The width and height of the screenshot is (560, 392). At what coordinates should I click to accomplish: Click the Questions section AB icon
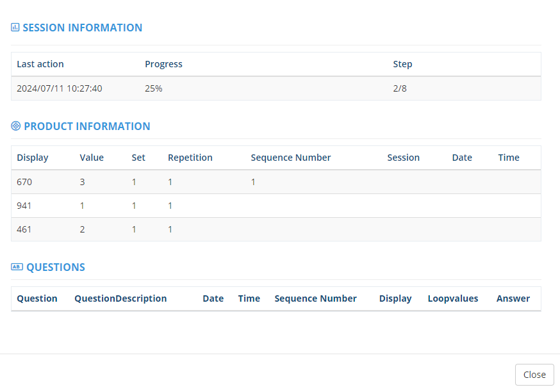coord(17,267)
